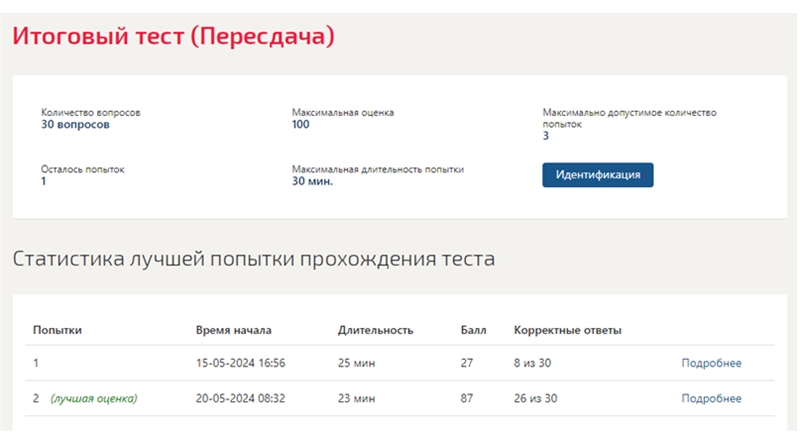This screenshot has height=437, width=800.
Task: Click the Максимальная оценка value 100
Action: (x=301, y=124)
